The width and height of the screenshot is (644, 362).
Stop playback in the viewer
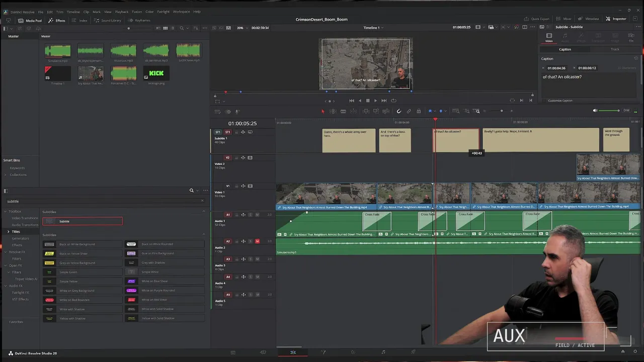point(367,101)
